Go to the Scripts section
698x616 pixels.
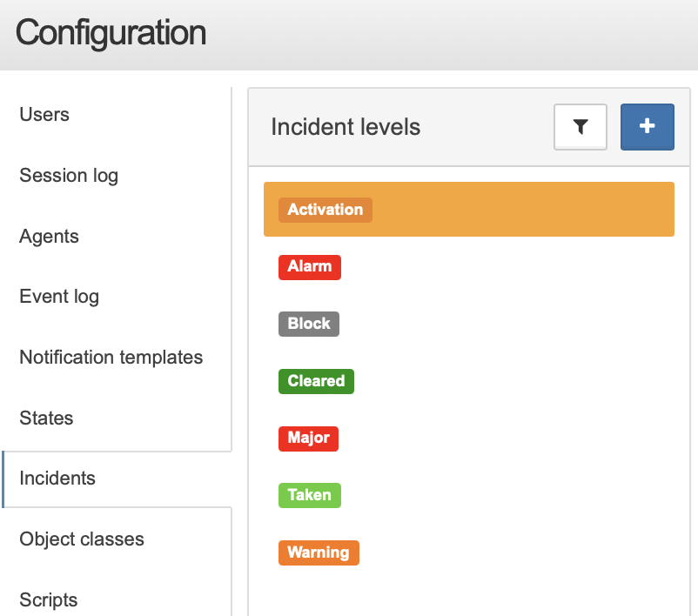pyautogui.click(x=48, y=599)
